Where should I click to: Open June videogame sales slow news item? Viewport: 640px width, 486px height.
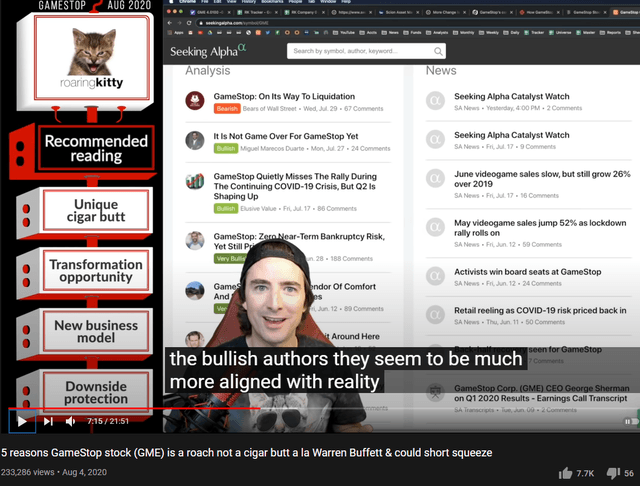(542, 179)
